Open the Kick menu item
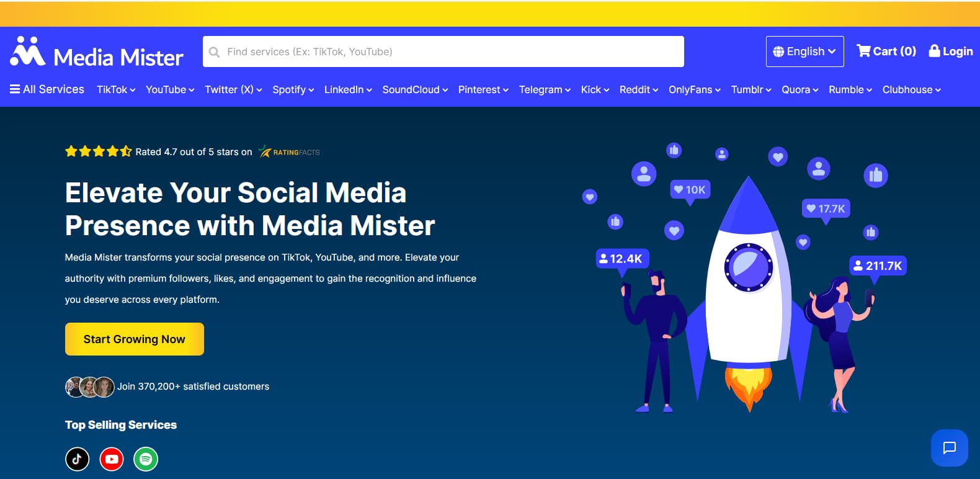 tap(595, 89)
